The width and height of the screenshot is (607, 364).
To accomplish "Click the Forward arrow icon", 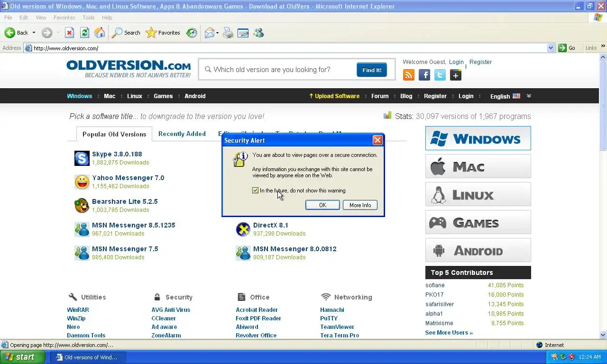I will point(46,33).
